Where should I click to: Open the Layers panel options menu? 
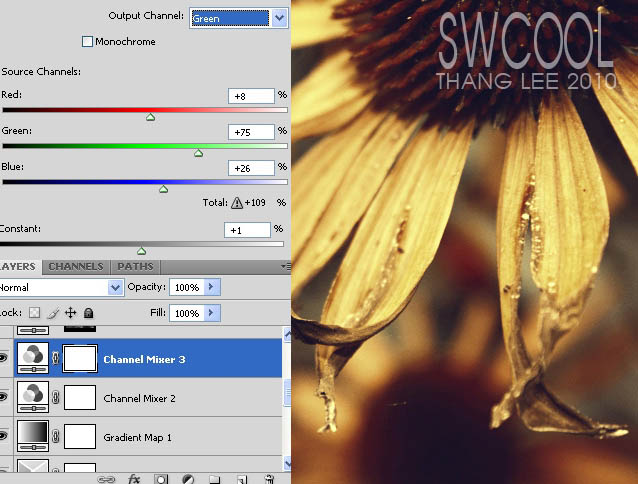click(286, 266)
